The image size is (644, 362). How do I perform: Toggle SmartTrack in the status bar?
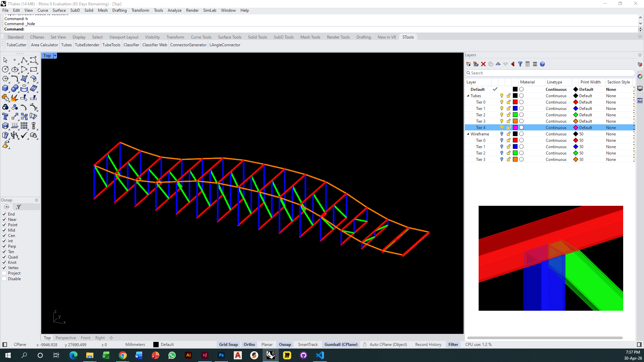(308, 345)
